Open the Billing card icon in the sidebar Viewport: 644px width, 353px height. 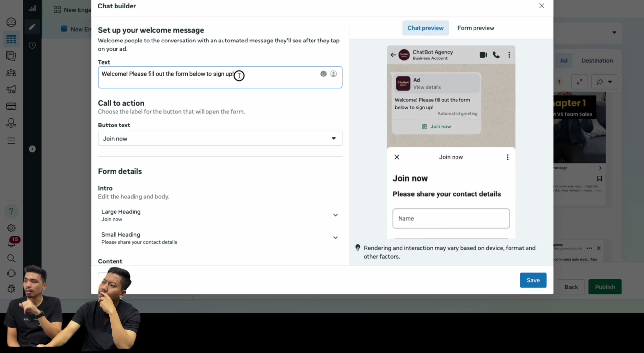[x=11, y=106]
